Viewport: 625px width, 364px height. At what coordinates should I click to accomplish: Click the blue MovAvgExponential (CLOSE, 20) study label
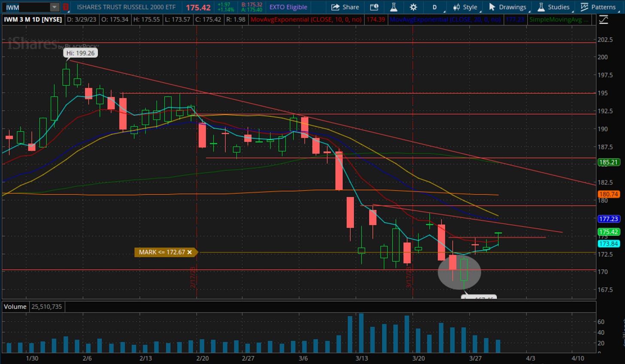coord(445,19)
